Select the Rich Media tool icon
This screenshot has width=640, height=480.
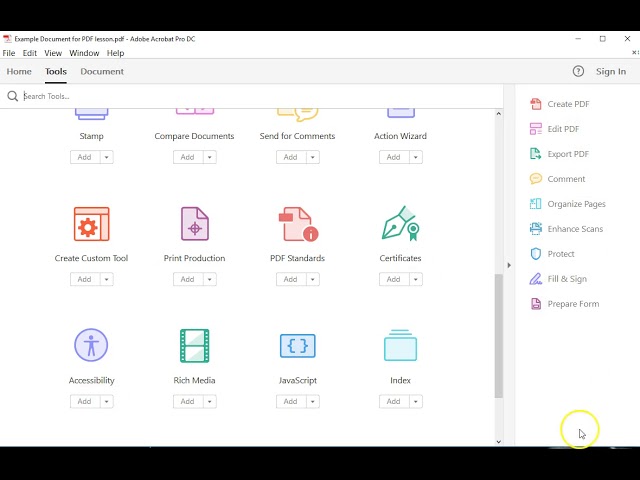(194, 346)
